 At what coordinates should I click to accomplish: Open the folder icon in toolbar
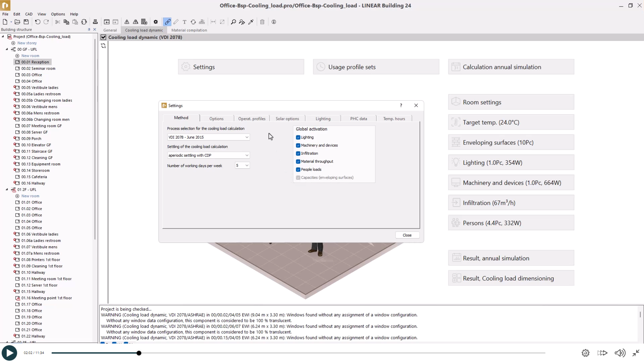click(17, 22)
